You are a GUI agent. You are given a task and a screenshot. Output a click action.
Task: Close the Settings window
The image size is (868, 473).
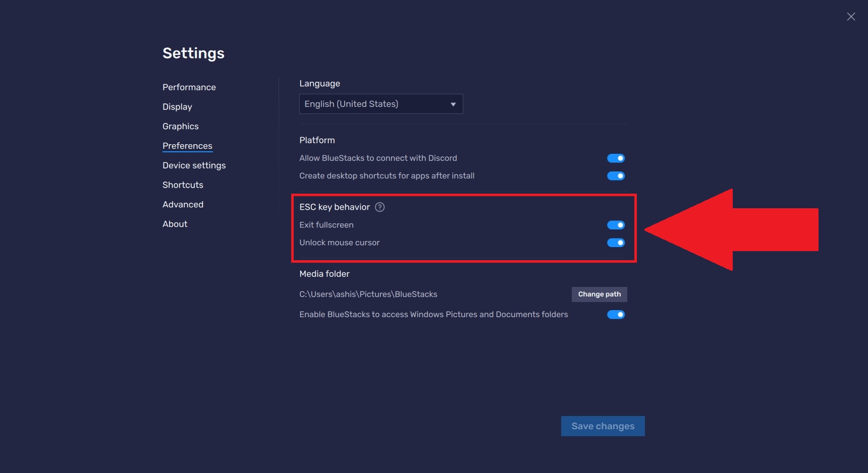tap(851, 17)
